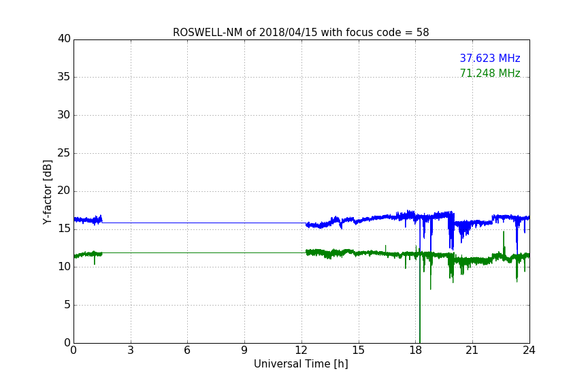Click y-axis tick label 35

64,77
